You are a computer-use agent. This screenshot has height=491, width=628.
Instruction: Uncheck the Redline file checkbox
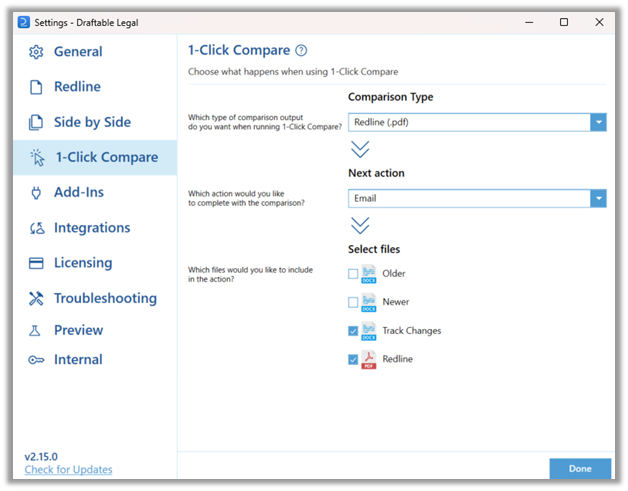353,360
